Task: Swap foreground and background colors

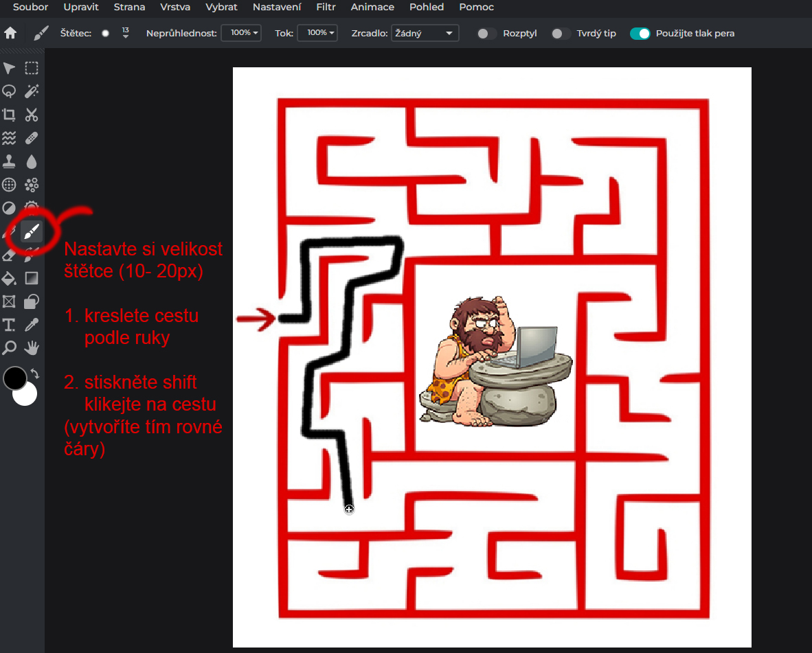Action: tap(35, 373)
